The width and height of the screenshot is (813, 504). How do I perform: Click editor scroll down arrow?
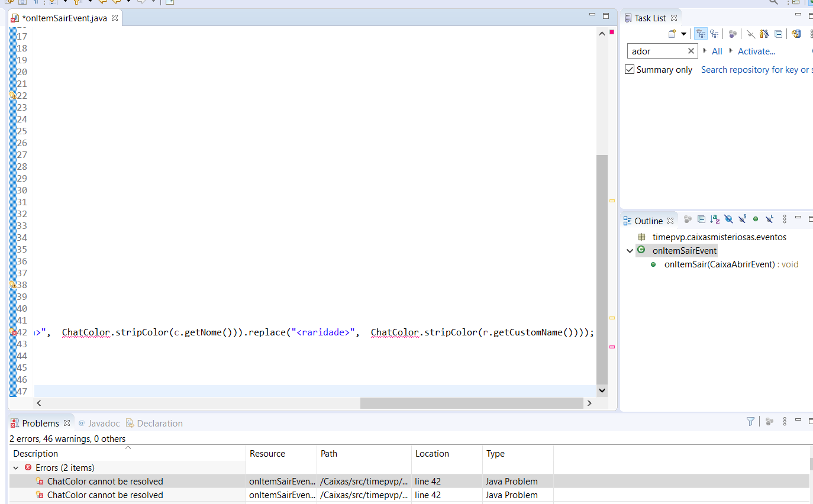click(x=602, y=391)
